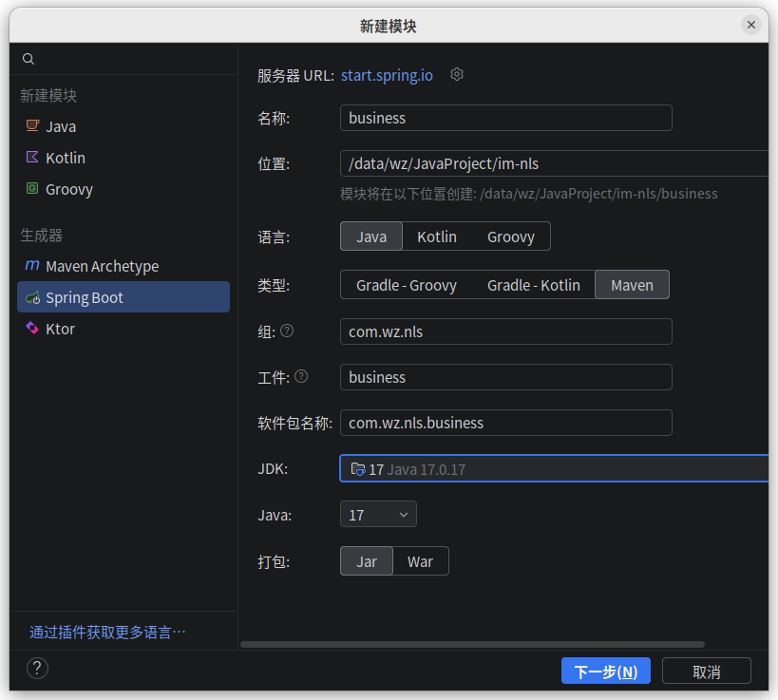Viewport: 778px width, 700px height.
Task: Click the search magnifier icon
Action: (28, 59)
